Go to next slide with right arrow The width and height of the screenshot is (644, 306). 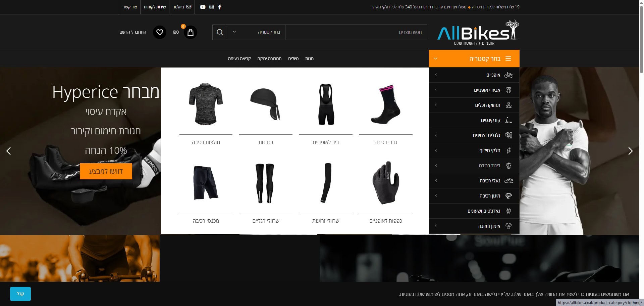(630, 151)
